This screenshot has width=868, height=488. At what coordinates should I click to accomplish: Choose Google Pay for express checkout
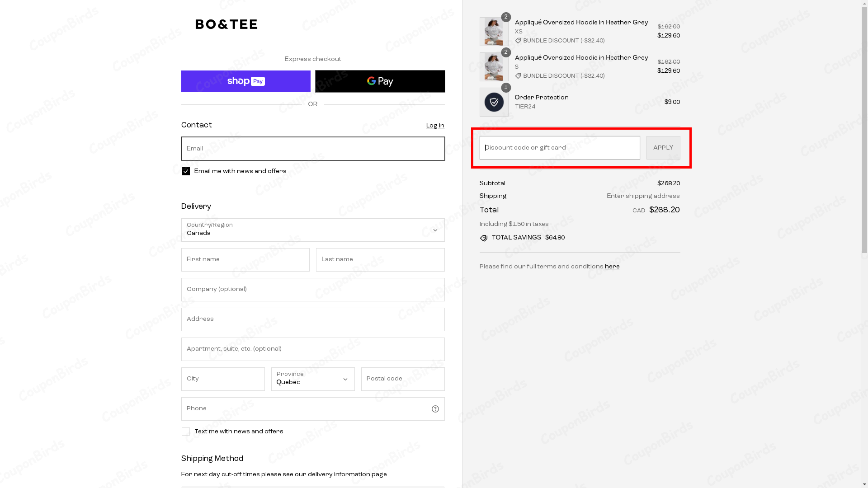click(380, 81)
